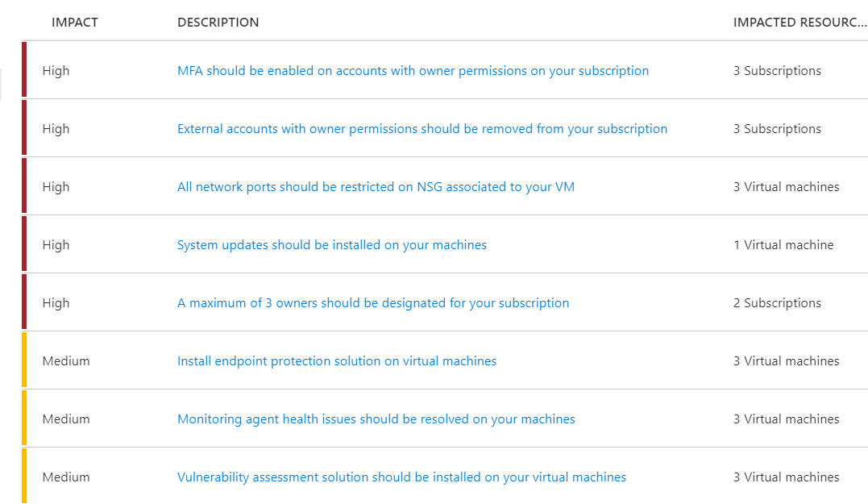Click 3 Subscriptions in the MFA row
Screen dimensions: 868x504
pos(777,71)
